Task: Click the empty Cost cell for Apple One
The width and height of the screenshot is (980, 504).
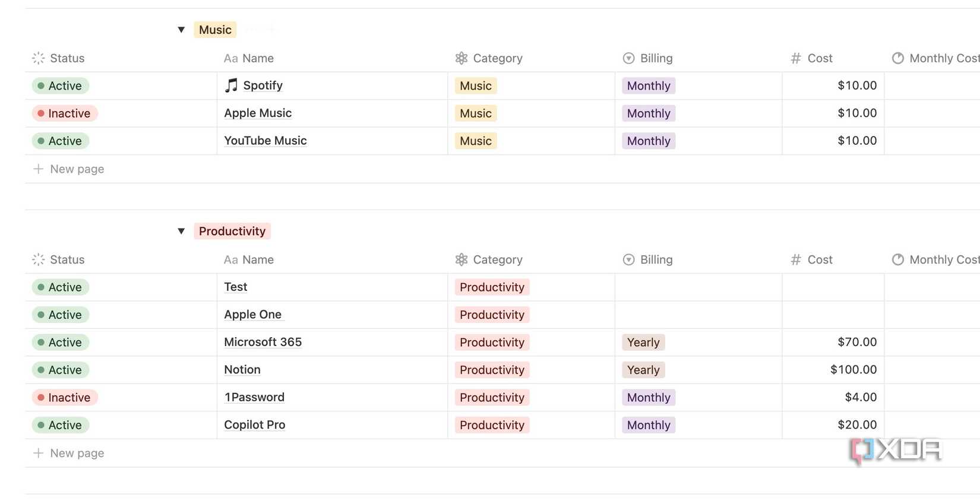Action: [833, 315]
